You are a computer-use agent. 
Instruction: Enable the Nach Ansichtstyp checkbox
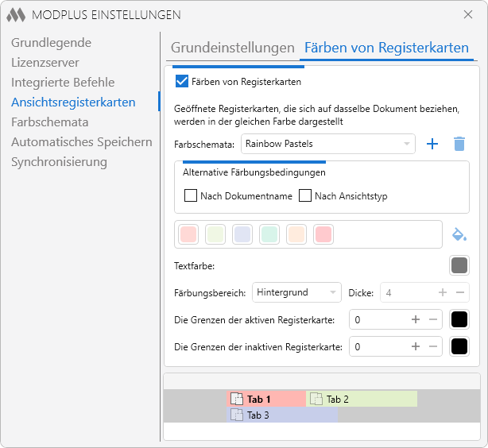(305, 195)
